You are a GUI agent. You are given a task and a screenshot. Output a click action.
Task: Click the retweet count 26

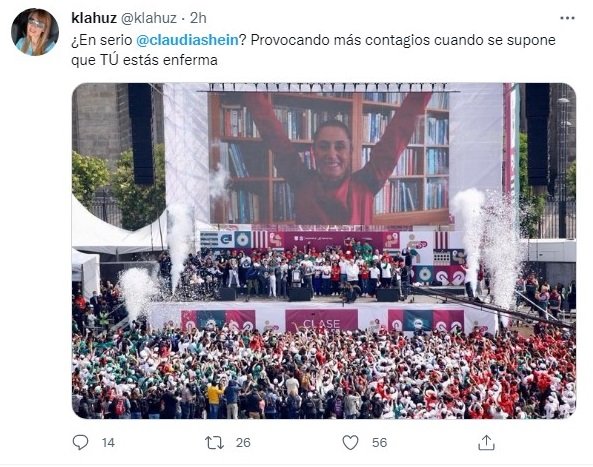(243, 442)
